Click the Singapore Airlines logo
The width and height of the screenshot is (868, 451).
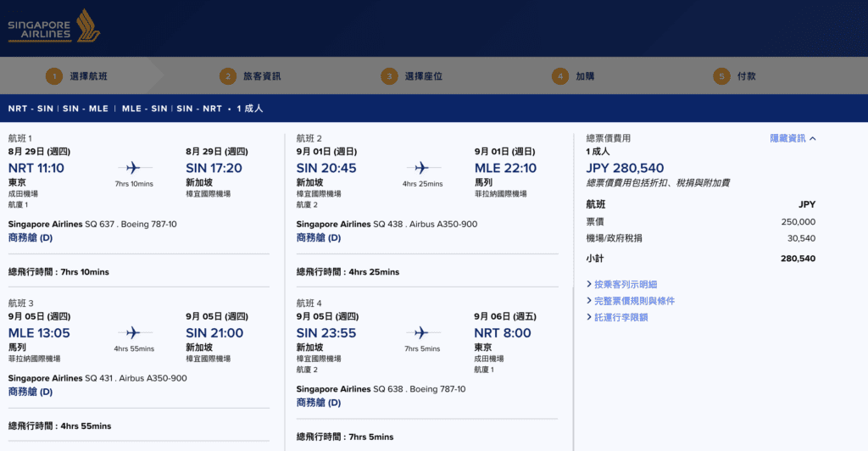point(53,25)
